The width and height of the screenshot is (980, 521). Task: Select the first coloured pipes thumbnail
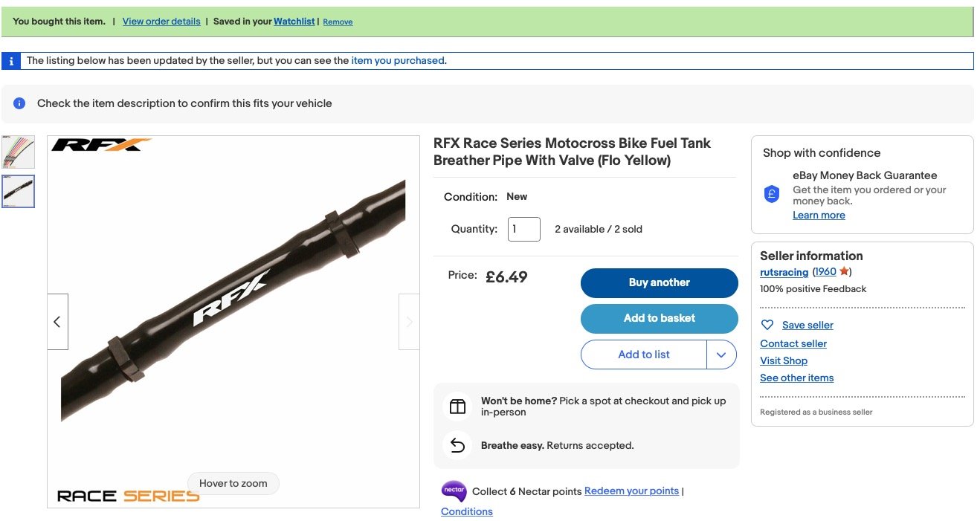point(19,152)
